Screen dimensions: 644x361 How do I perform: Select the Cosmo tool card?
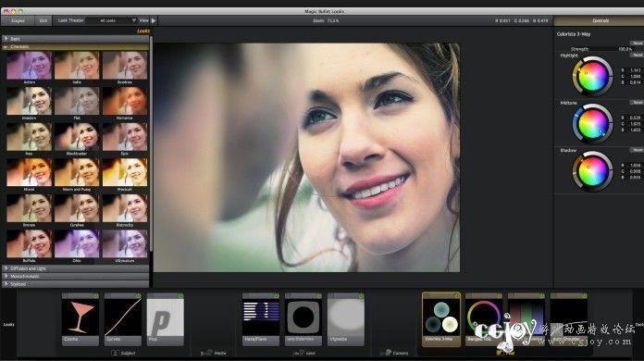click(80, 319)
